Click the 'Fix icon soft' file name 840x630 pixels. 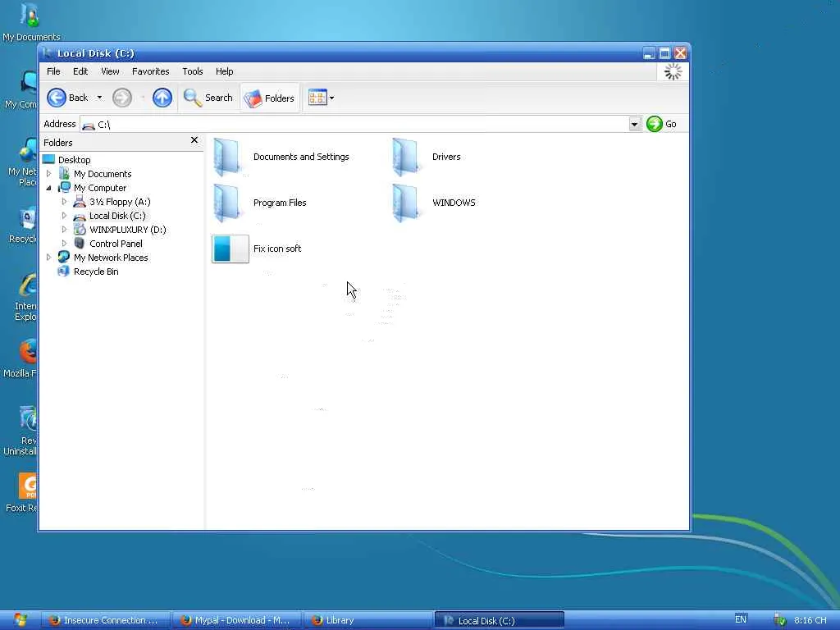pyautogui.click(x=277, y=249)
